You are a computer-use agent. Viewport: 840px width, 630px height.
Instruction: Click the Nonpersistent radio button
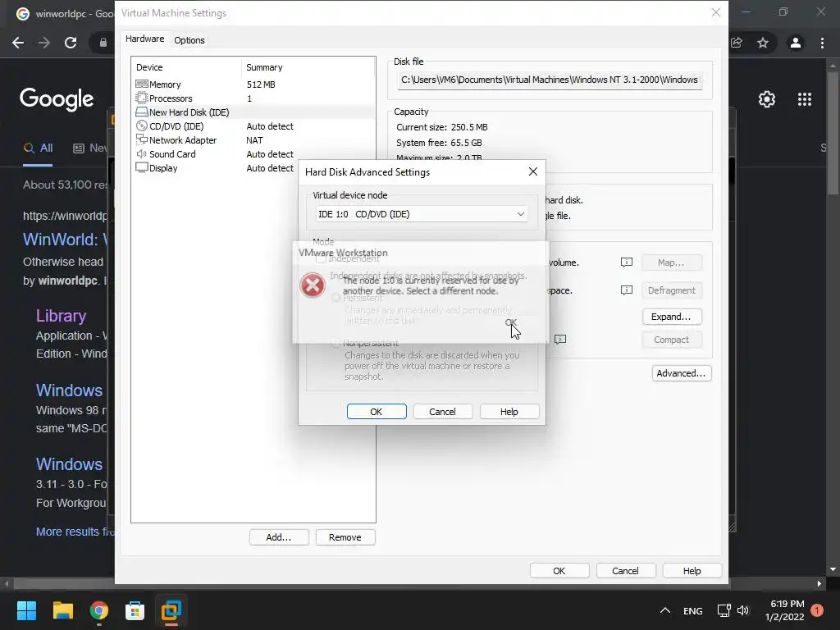[336, 343]
